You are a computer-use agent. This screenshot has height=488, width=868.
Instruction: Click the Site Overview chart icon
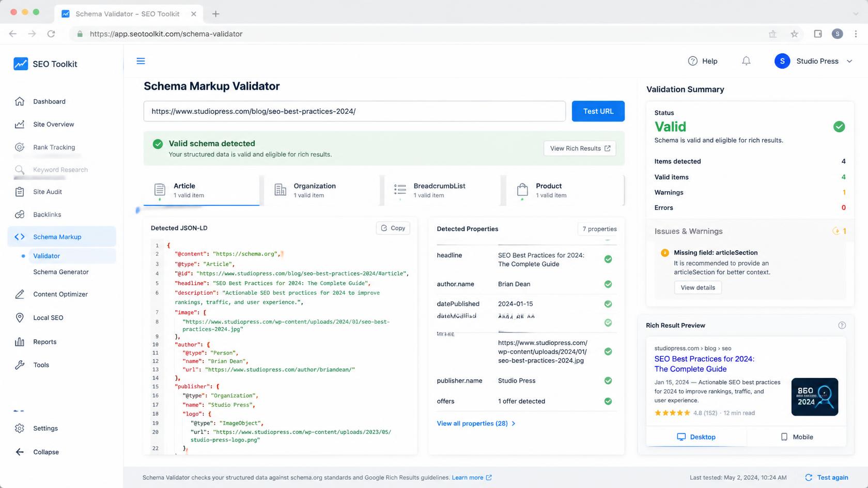pos(20,124)
